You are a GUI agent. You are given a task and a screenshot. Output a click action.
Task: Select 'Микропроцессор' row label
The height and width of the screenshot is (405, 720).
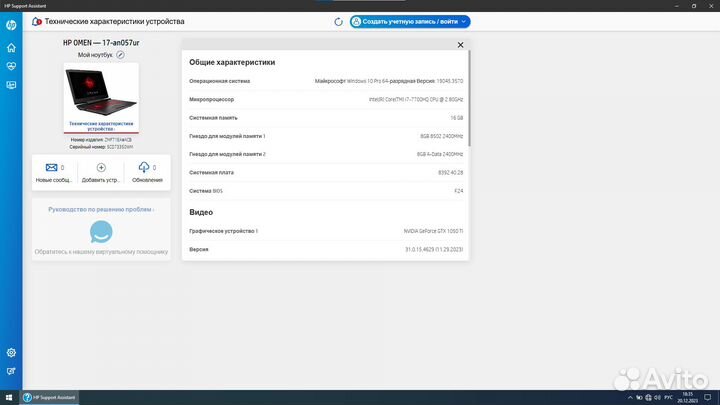(x=212, y=100)
